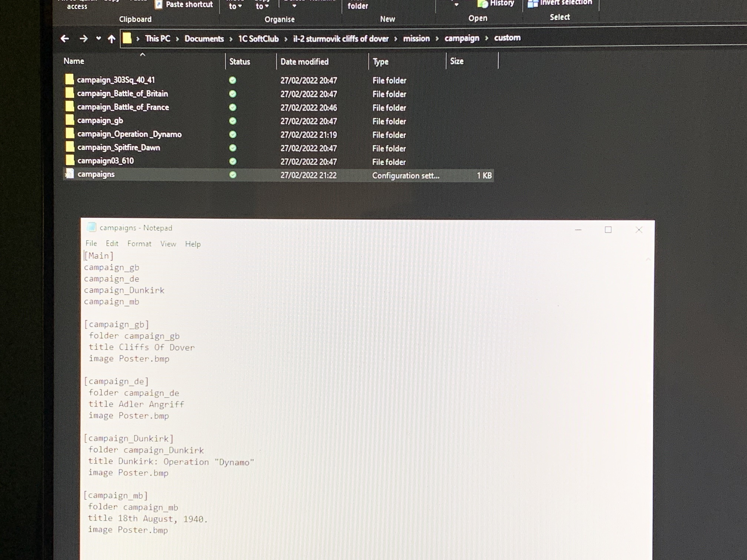Open Notepad Edit menu
The image size is (747, 560).
[112, 243]
